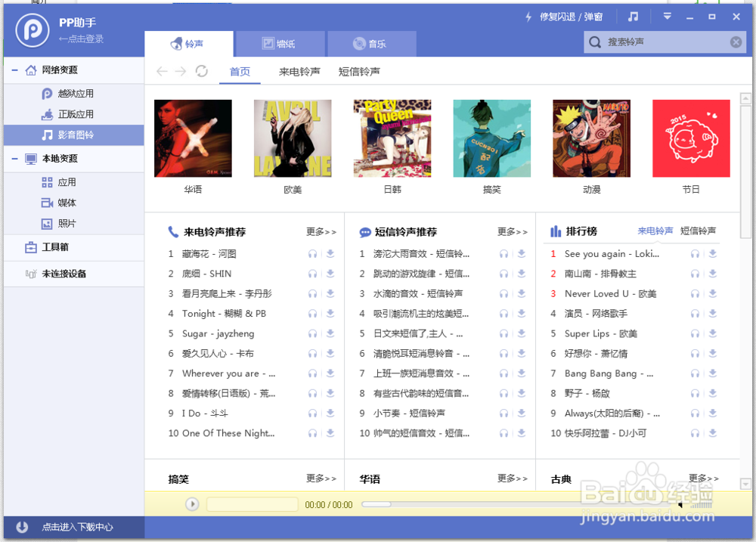This screenshot has width=756, height=542.
Task: Download Never Loved U - 欧美 ranking entry
Action: (x=713, y=293)
